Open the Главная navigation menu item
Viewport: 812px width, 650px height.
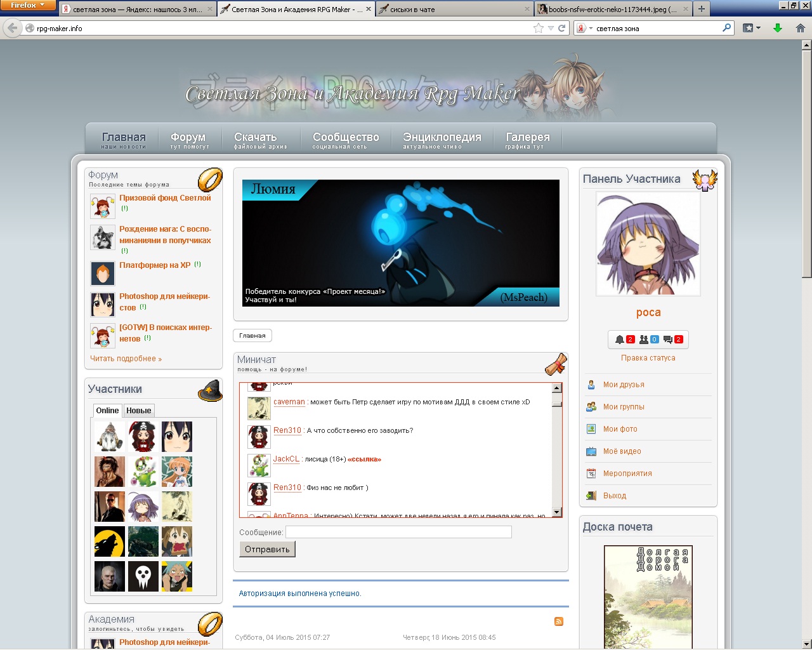click(124, 140)
